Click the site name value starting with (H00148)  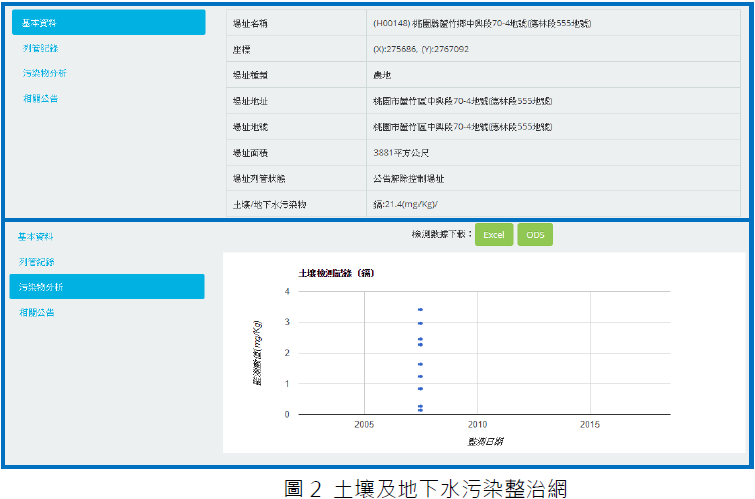tap(481, 22)
